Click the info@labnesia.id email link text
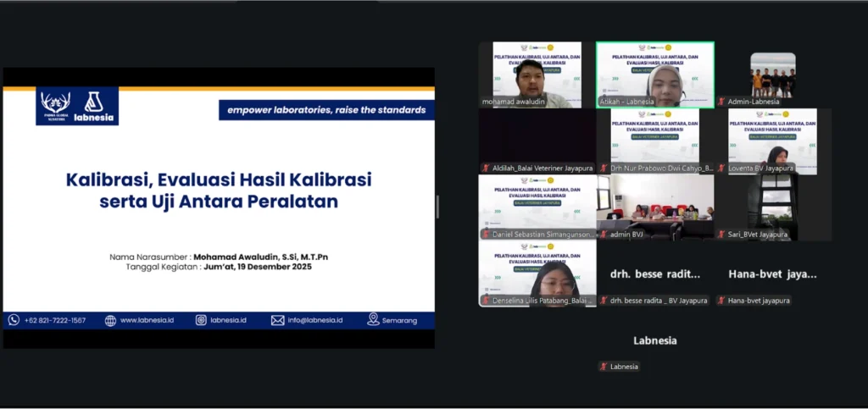 (314, 320)
